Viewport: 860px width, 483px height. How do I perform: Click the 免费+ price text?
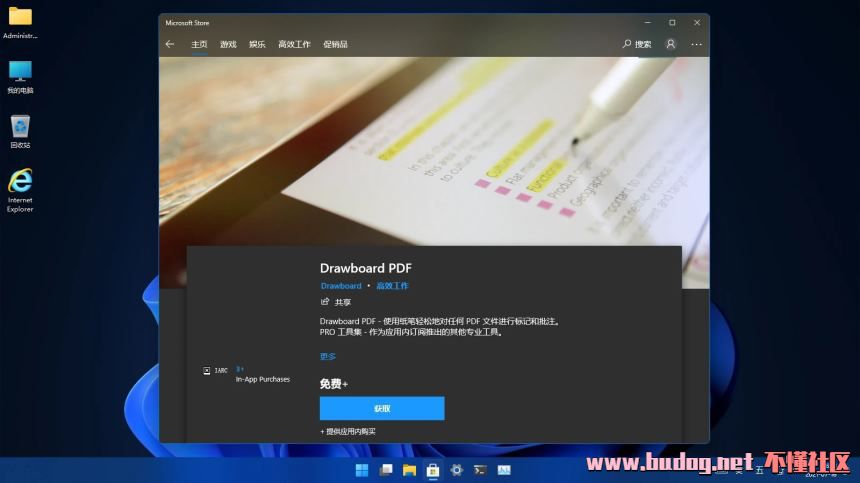click(x=333, y=384)
